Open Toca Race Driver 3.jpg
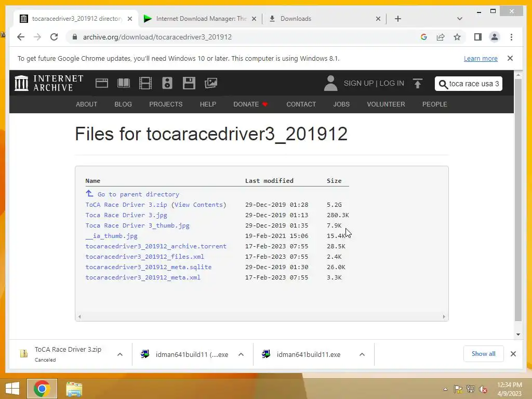This screenshot has width=532, height=399. tap(126, 215)
